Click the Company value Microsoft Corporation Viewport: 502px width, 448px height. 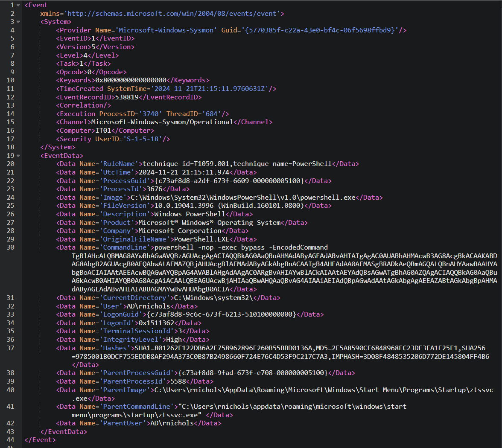click(x=180, y=231)
